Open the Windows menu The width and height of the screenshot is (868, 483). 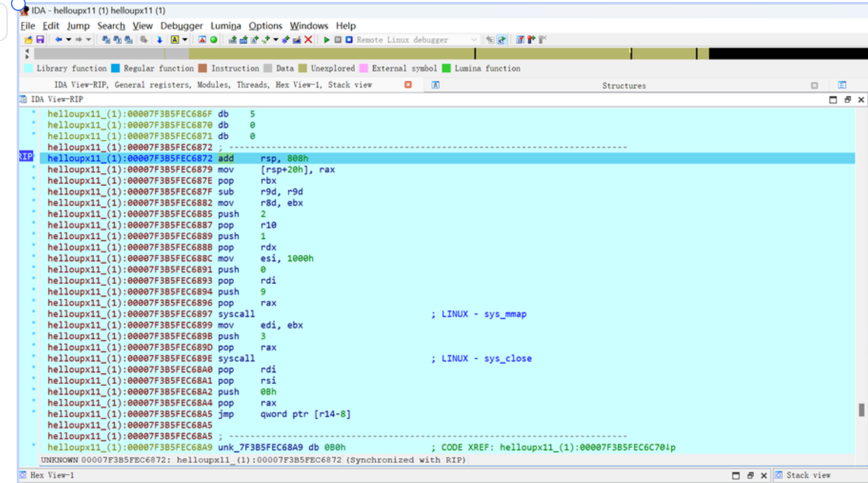pos(309,26)
